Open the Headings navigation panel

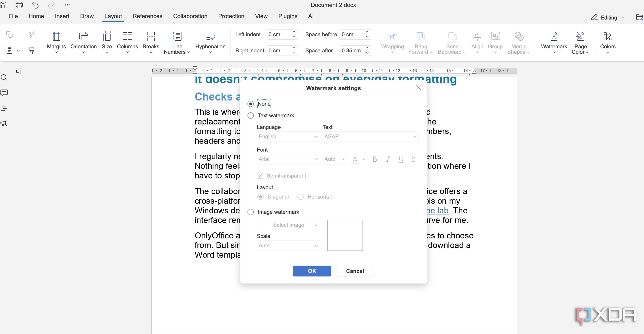coord(4,108)
